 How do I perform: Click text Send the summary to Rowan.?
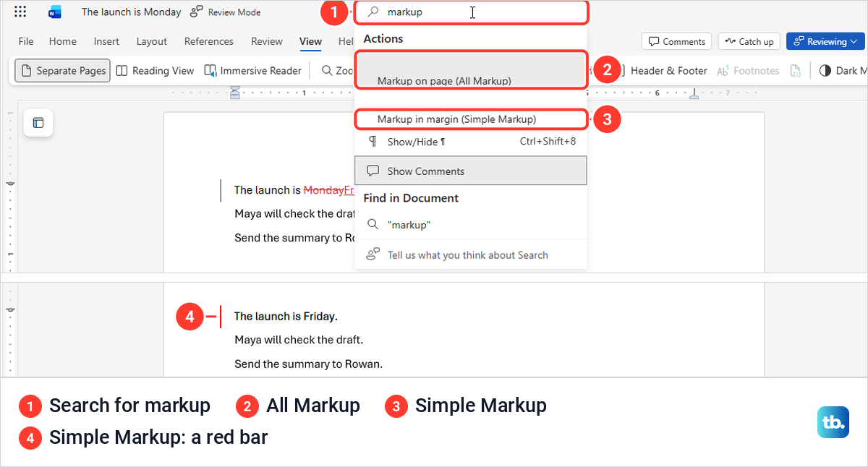(308, 364)
